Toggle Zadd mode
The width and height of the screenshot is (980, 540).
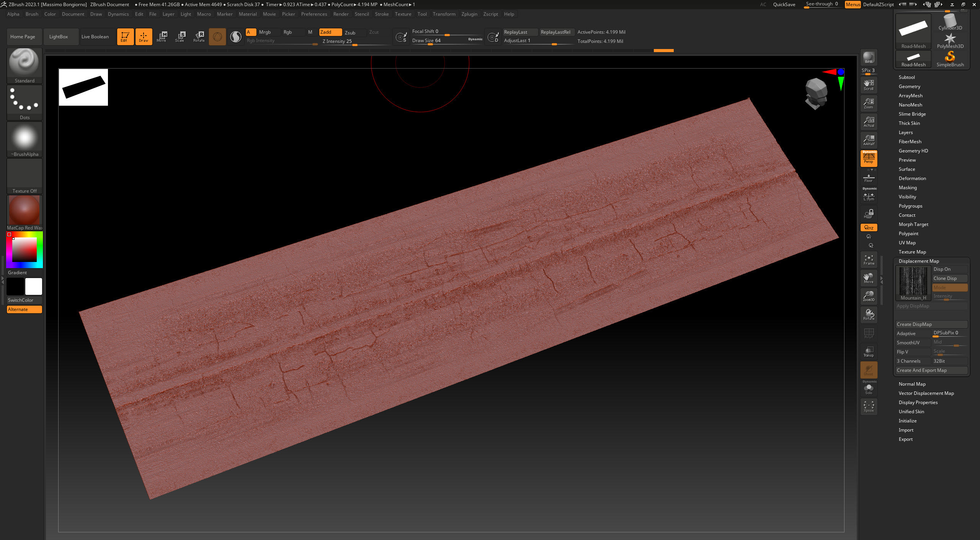click(x=330, y=32)
